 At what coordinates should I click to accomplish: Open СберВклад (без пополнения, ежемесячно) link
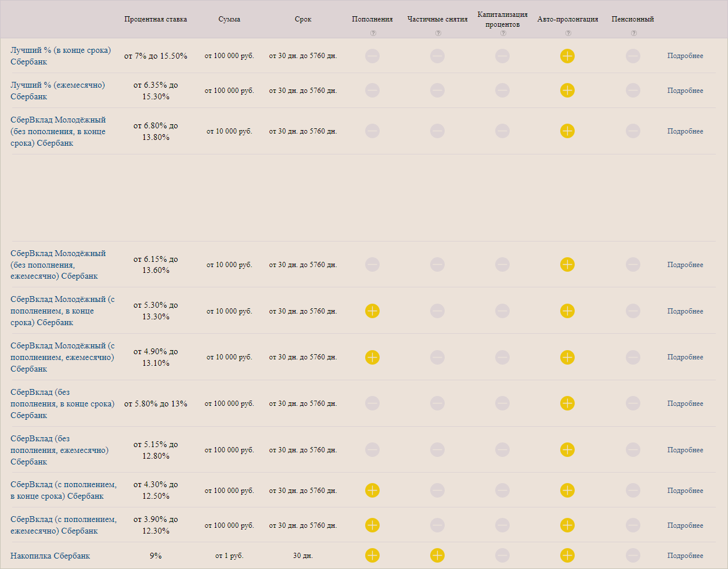(59, 450)
